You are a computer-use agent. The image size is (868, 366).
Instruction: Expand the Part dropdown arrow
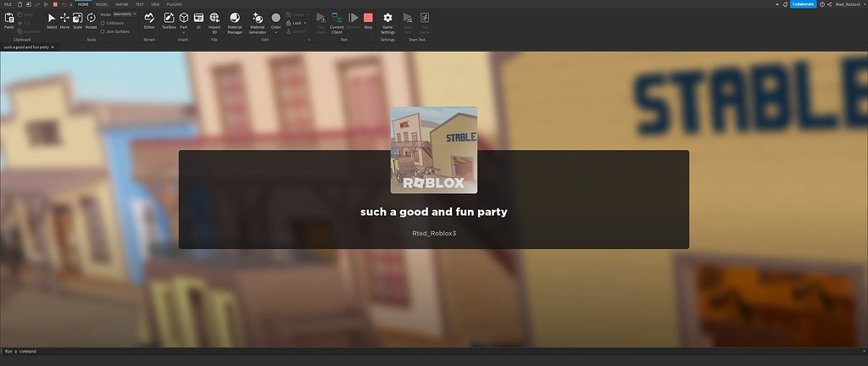pyautogui.click(x=183, y=32)
